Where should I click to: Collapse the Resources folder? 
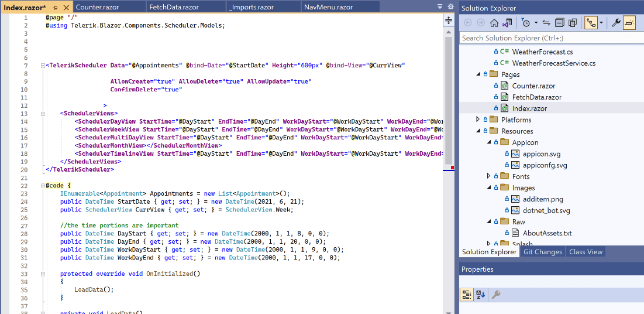[x=478, y=131]
